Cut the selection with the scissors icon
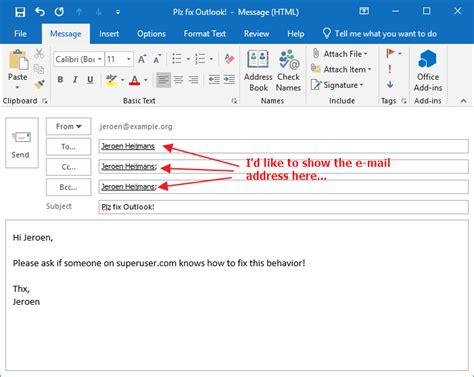 (x=39, y=53)
